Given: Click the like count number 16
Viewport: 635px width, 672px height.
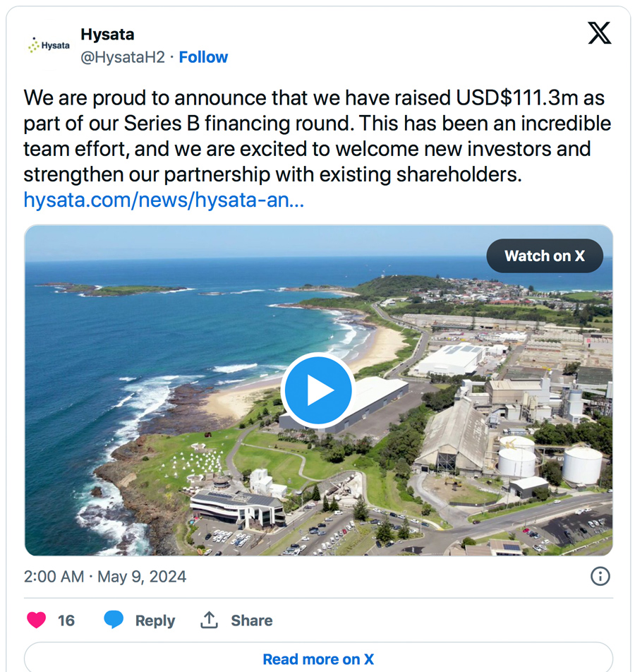Looking at the screenshot, I should (x=66, y=620).
